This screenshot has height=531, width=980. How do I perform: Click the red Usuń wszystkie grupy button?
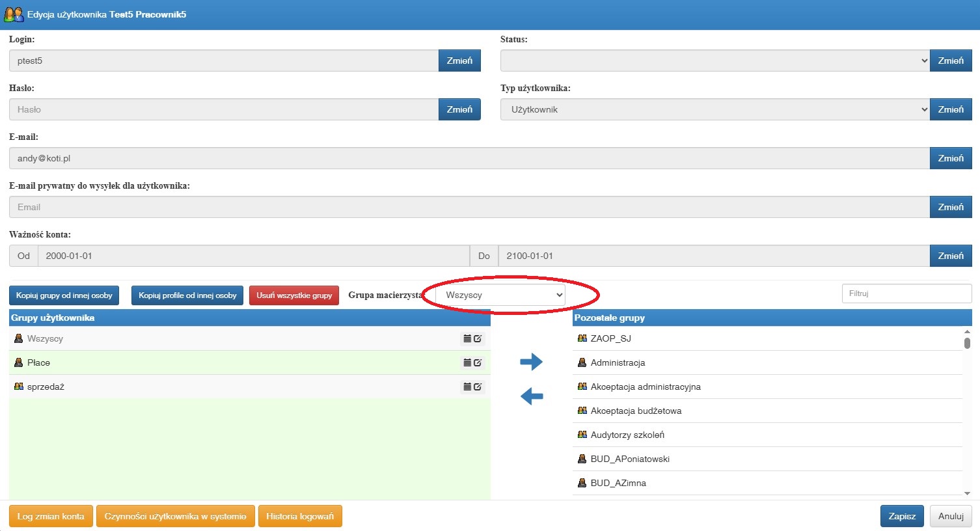tap(294, 295)
